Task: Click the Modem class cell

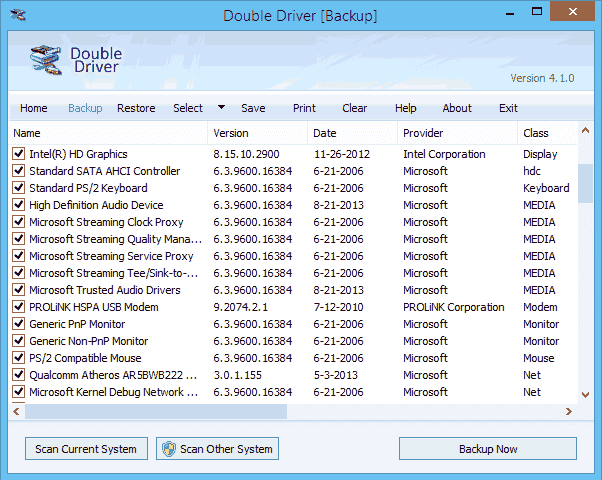Action: pos(540,307)
